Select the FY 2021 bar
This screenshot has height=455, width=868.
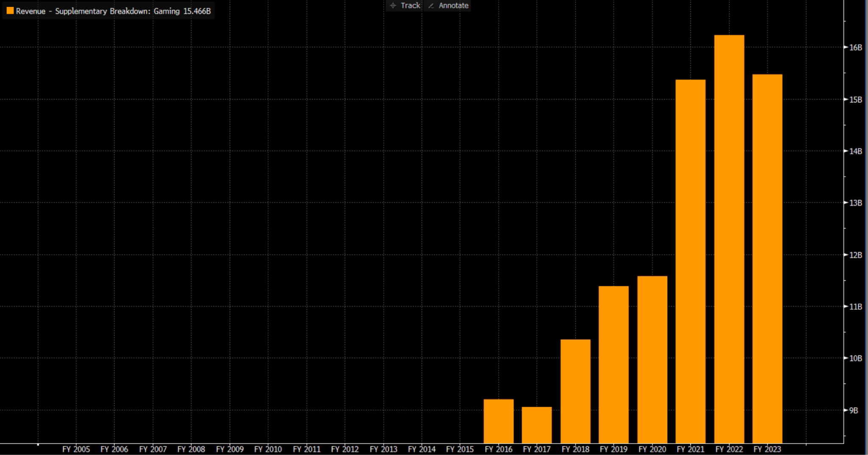click(690, 261)
